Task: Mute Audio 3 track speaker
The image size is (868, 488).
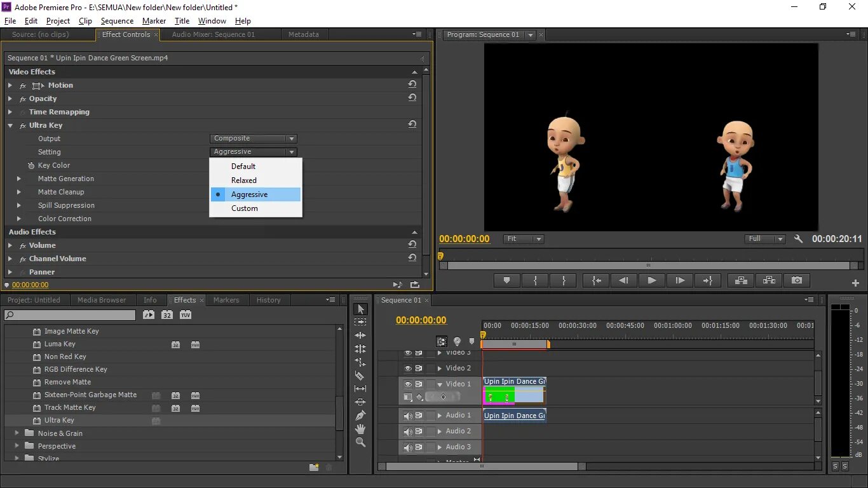Action: (408, 447)
